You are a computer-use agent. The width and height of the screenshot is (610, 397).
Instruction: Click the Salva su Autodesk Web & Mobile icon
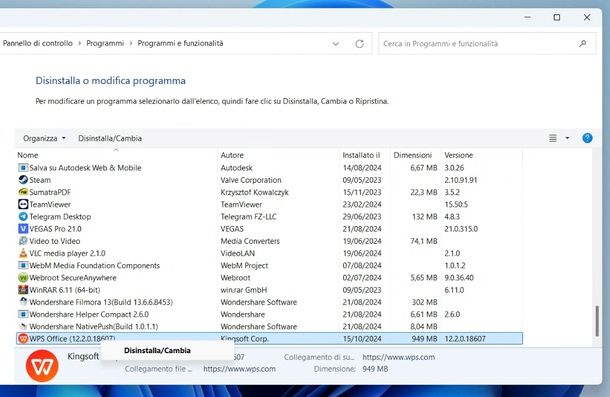(x=23, y=168)
